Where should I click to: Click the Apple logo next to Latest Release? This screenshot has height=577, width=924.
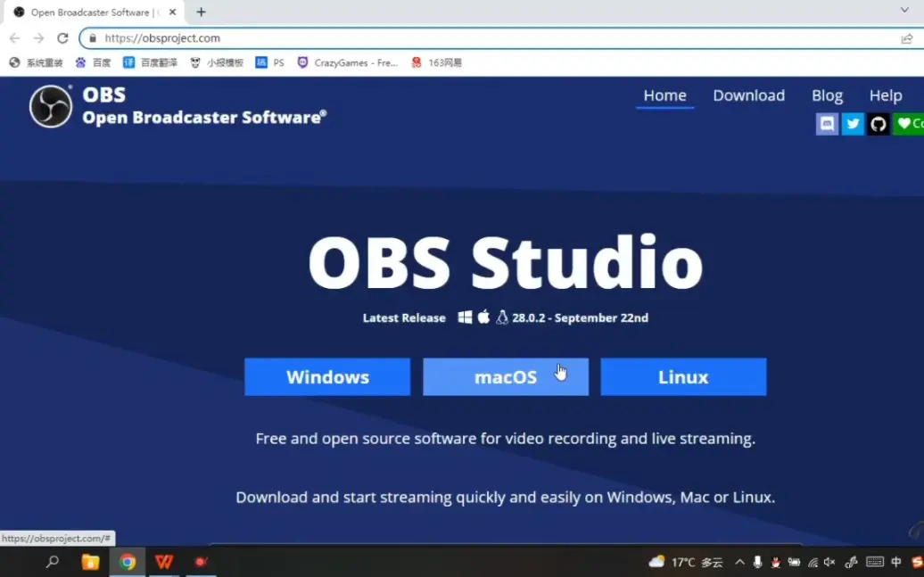[483, 317]
